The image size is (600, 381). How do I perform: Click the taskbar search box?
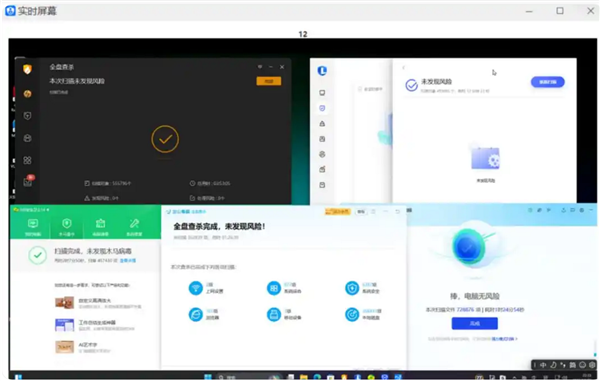tap(248, 377)
